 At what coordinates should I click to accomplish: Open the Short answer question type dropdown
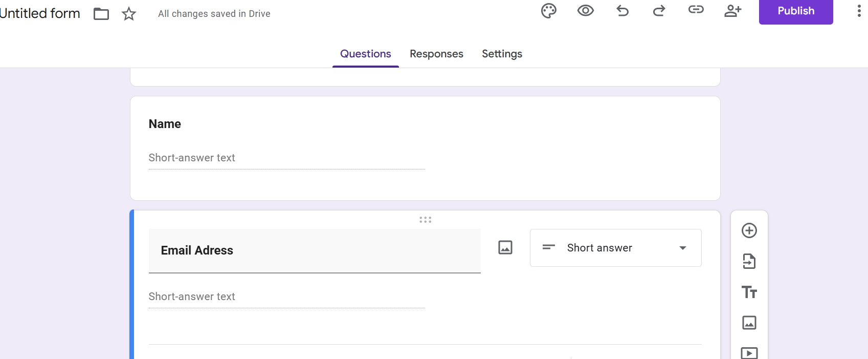pyautogui.click(x=616, y=248)
